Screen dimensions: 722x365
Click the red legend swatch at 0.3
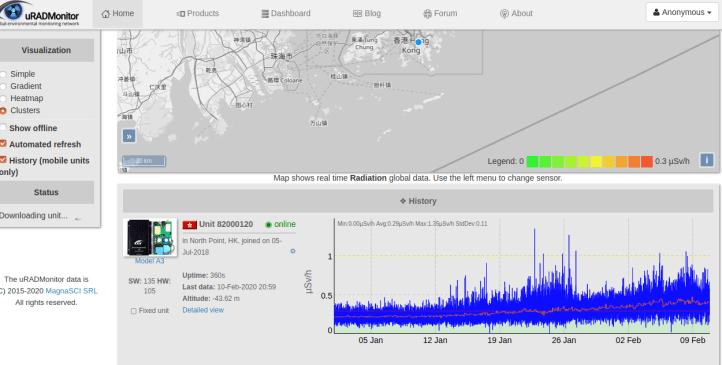point(647,162)
